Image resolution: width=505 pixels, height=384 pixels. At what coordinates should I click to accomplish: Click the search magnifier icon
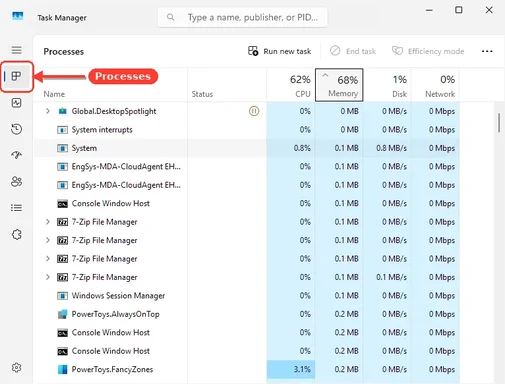click(170, 17)
